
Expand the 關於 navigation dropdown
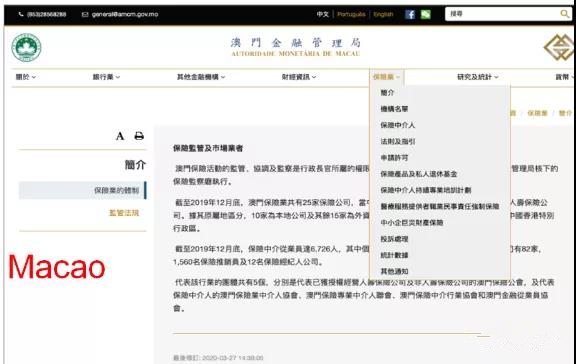(x=26, y=77)
